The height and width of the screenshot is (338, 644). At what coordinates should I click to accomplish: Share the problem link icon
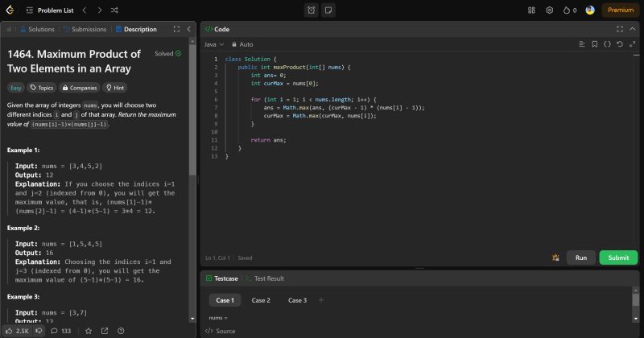[x=105, y=331]
